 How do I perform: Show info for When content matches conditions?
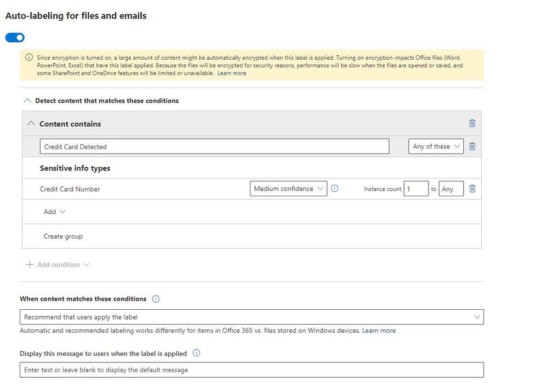pyautogui.click(x=156, y=299)
